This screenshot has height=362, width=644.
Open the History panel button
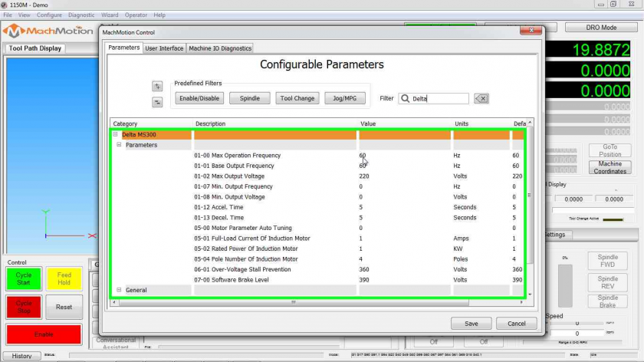(x=21, y=356)
